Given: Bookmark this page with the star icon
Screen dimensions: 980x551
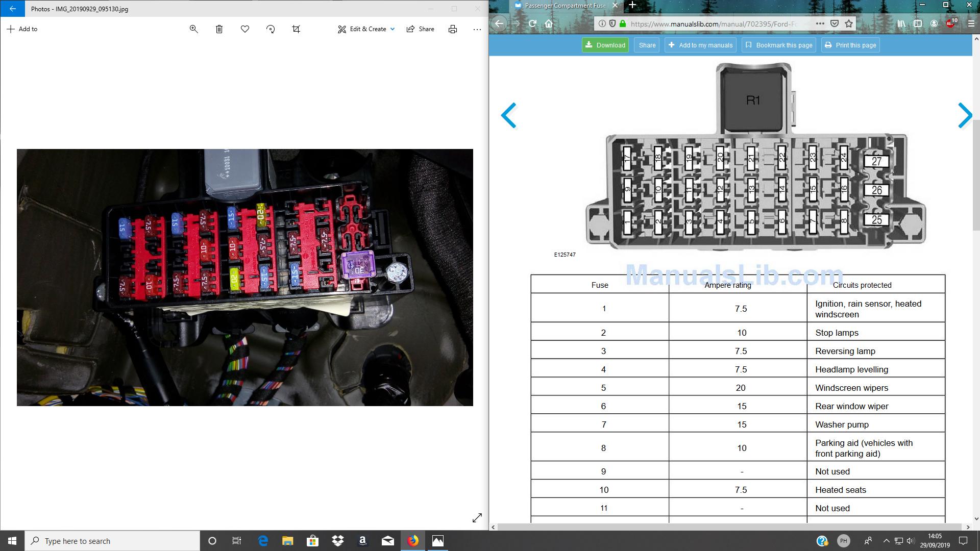Looking at the screenshot, I should 849,23.
